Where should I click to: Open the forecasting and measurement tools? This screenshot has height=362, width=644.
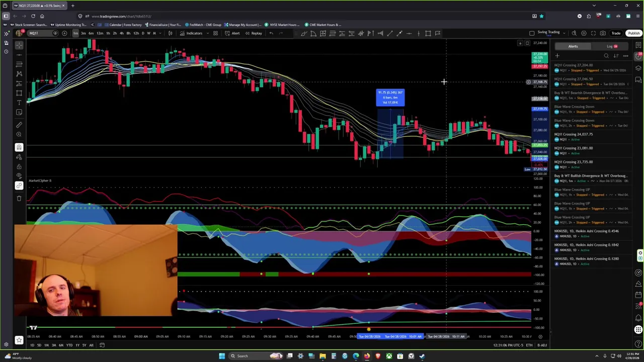pos(19,83)
